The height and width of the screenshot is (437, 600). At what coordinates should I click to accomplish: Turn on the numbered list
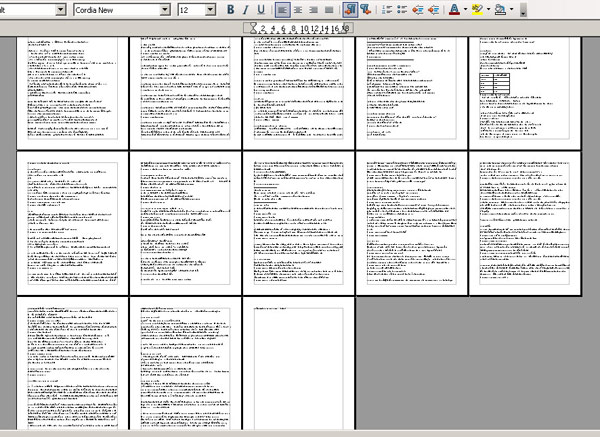click(388, 9)
